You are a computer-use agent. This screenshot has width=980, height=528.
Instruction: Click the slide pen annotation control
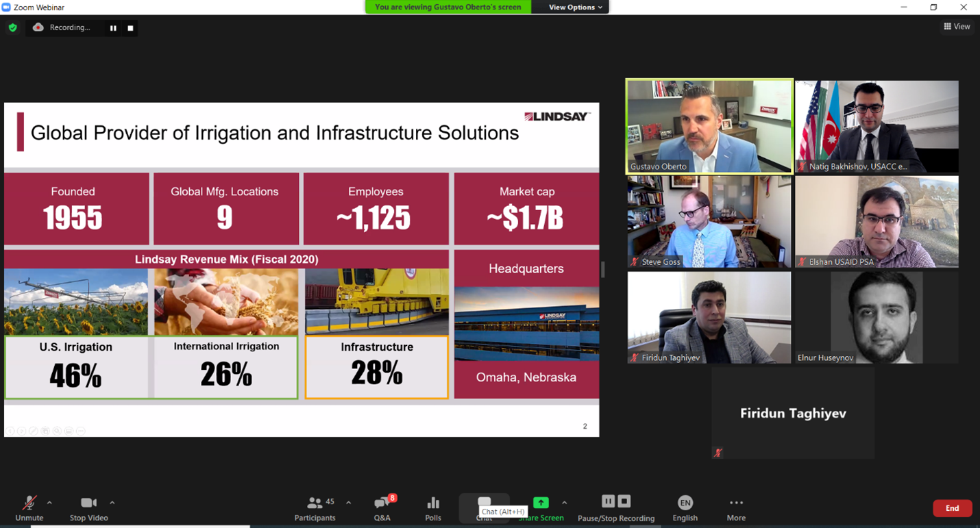pos(34,431)
